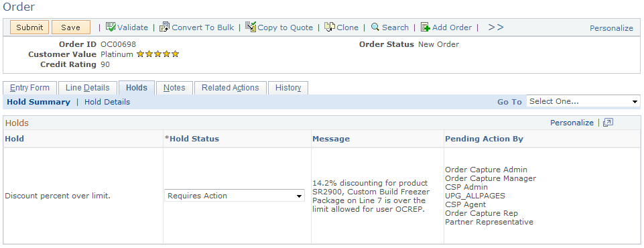
Task: Open the Go To Select One dropdown
Action: point(583,101)
